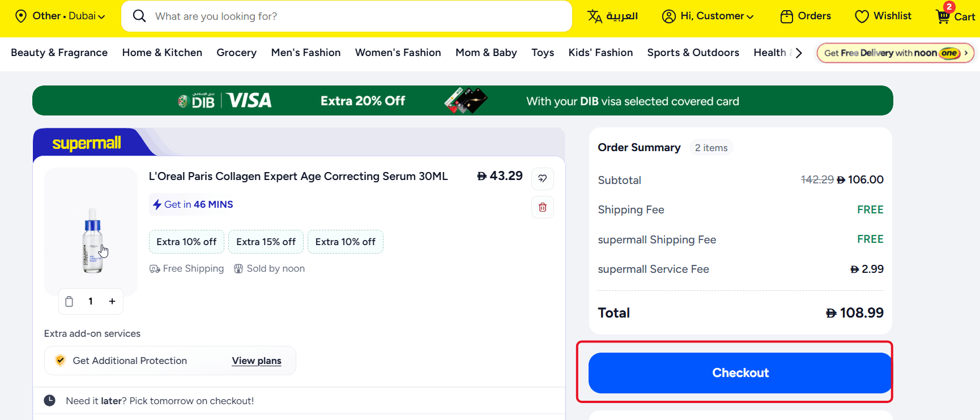
Task: Click the location pin icon next to Dubai
Action: point(21,16)
